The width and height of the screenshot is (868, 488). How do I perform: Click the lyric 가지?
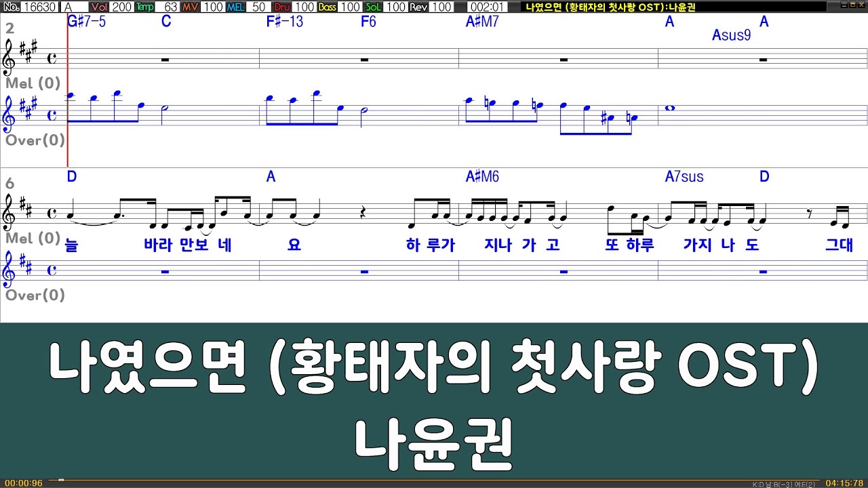tap(698, 245)
